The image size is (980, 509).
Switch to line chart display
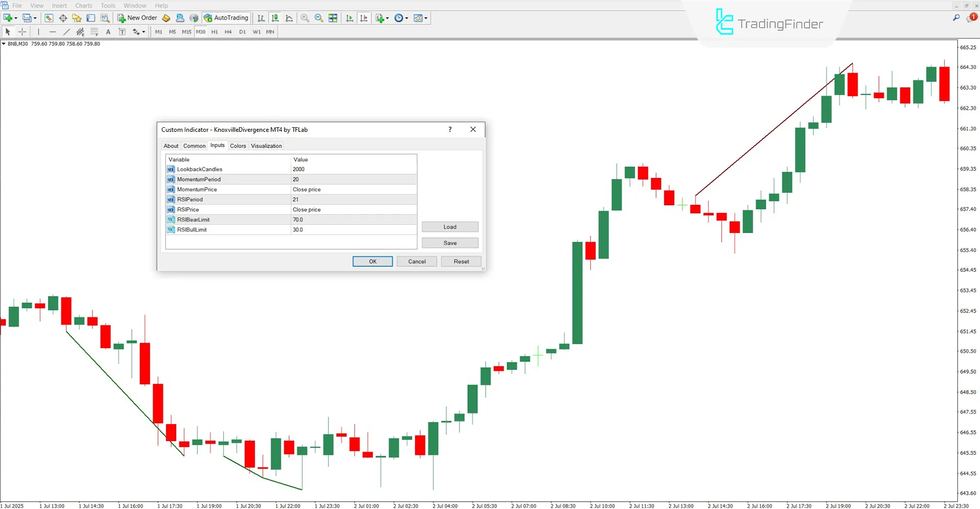point(289,18)
